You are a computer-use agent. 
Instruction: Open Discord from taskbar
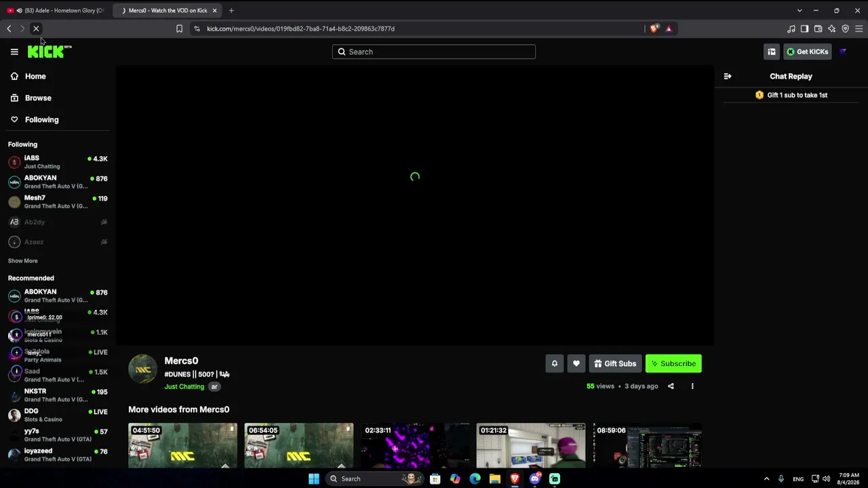[534, 479]
